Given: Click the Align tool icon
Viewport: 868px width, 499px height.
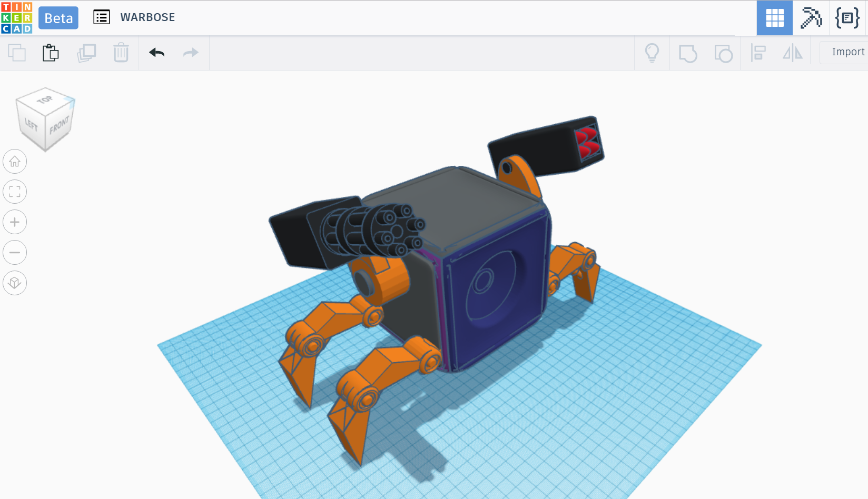Looking at the screenshot, I should (758, 53).
